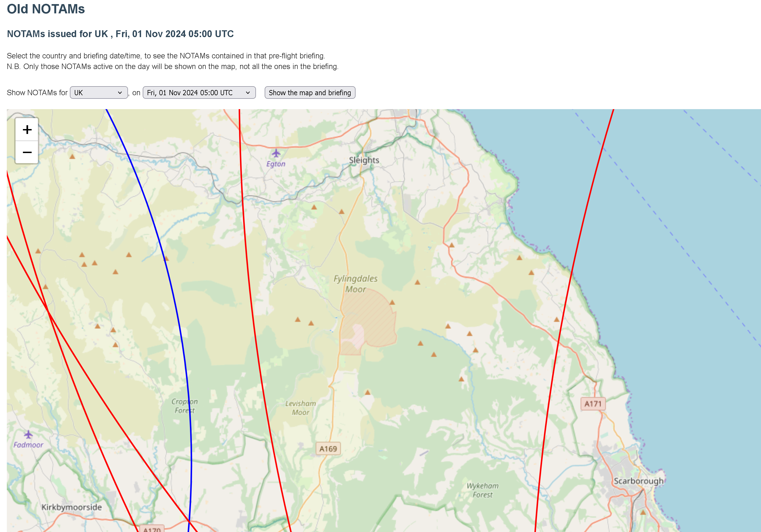Click the Levisham Moor label

click(x=300, y=408)
